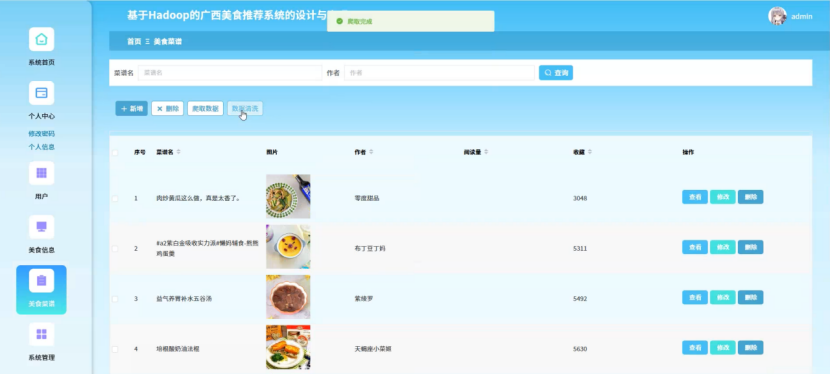The image size is (831, 375).
Task: Open the 法棍 dish thumbnail
Action: 288,347
